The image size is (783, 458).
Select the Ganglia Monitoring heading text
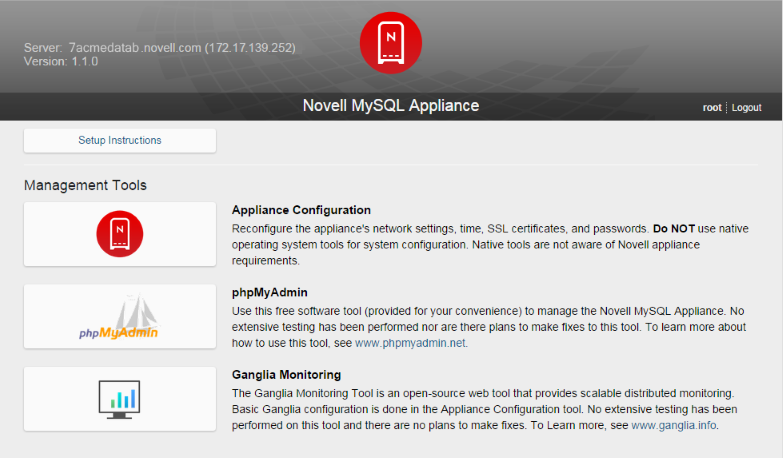tap(286, 375)
